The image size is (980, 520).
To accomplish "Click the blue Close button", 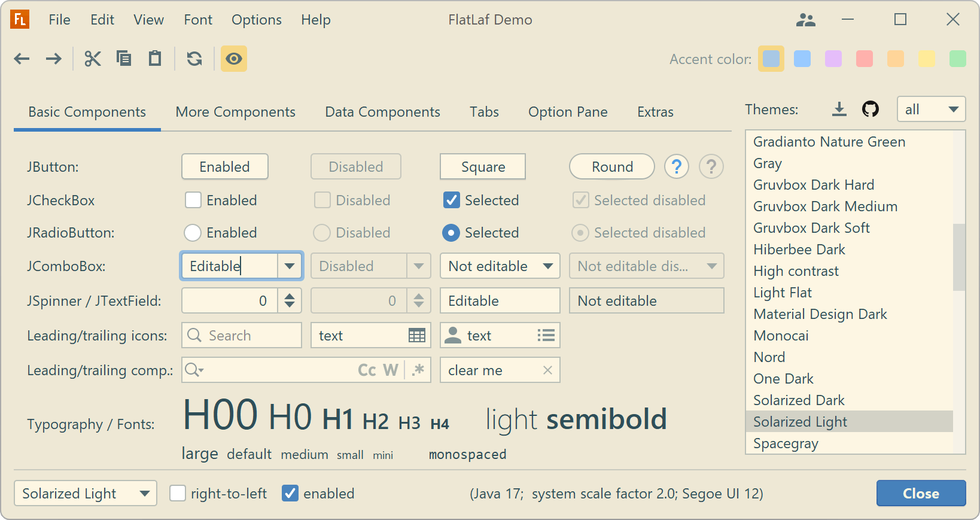I will 921,494.
